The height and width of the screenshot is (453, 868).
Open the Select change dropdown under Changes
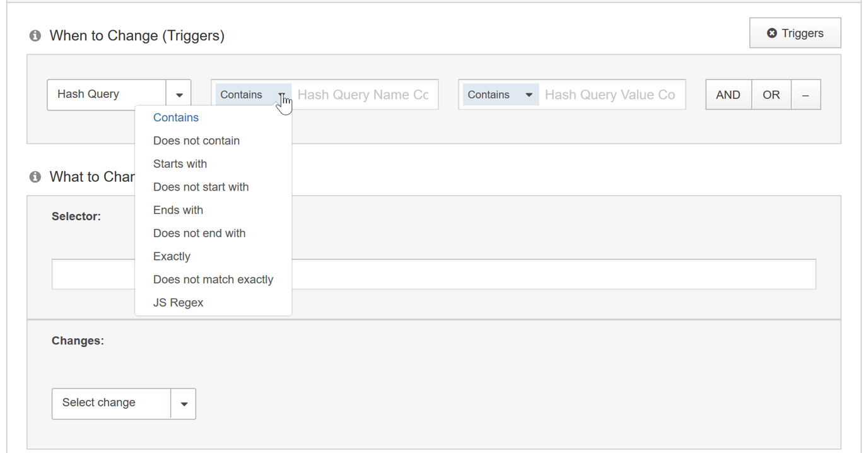coord(112,403)
